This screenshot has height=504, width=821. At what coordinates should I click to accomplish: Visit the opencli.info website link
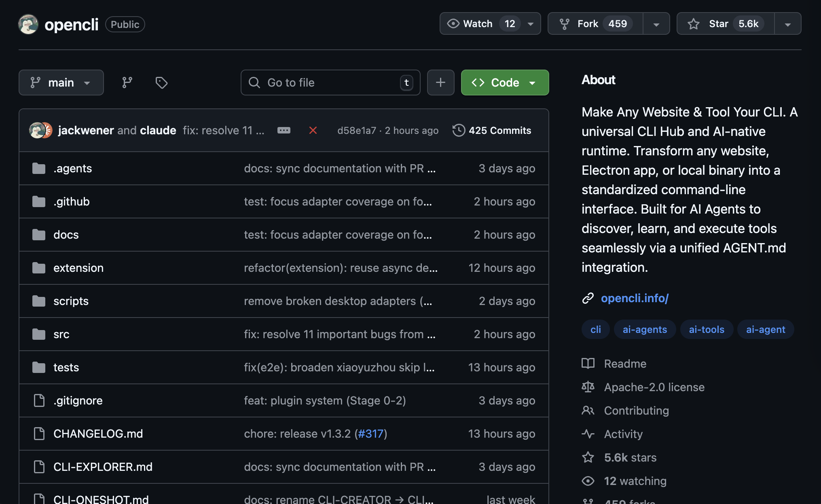pos(635,298)
